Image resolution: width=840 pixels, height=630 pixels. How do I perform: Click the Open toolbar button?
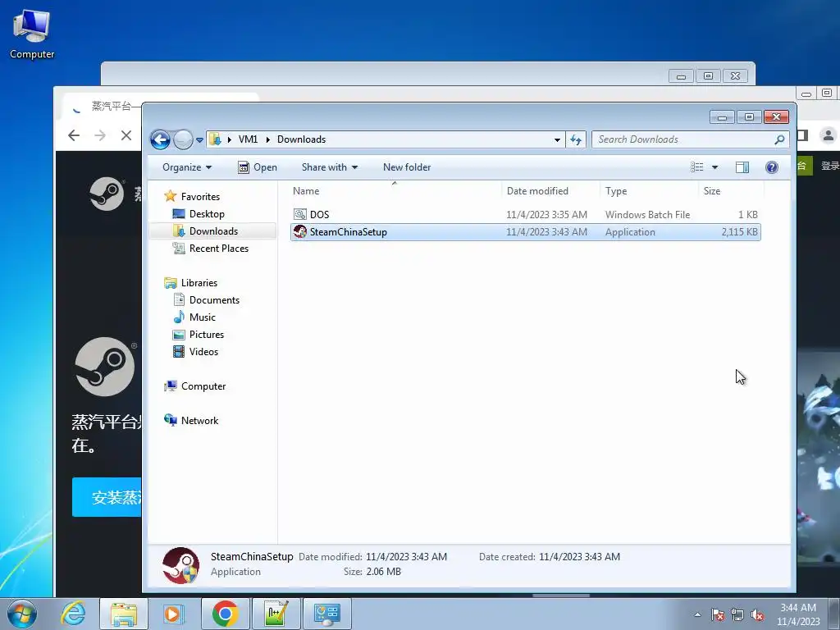(257, 167)
